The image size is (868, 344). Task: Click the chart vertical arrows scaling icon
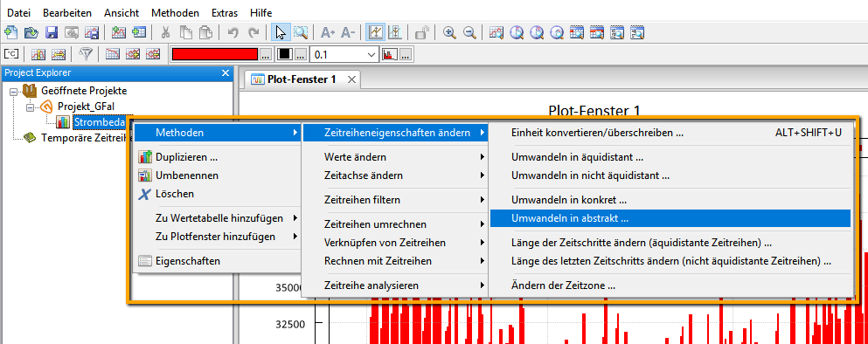pos(38,54)
